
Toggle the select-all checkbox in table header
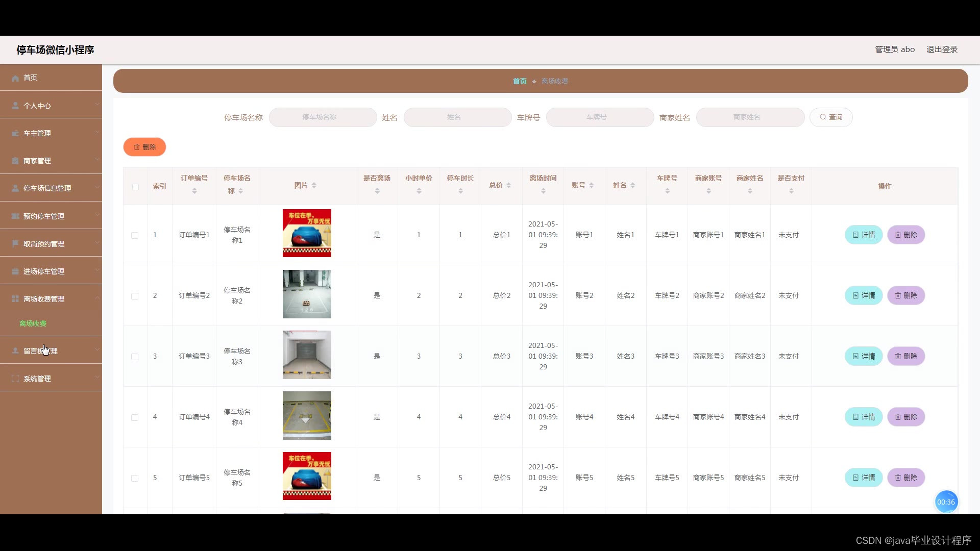[x=135, y=187]
